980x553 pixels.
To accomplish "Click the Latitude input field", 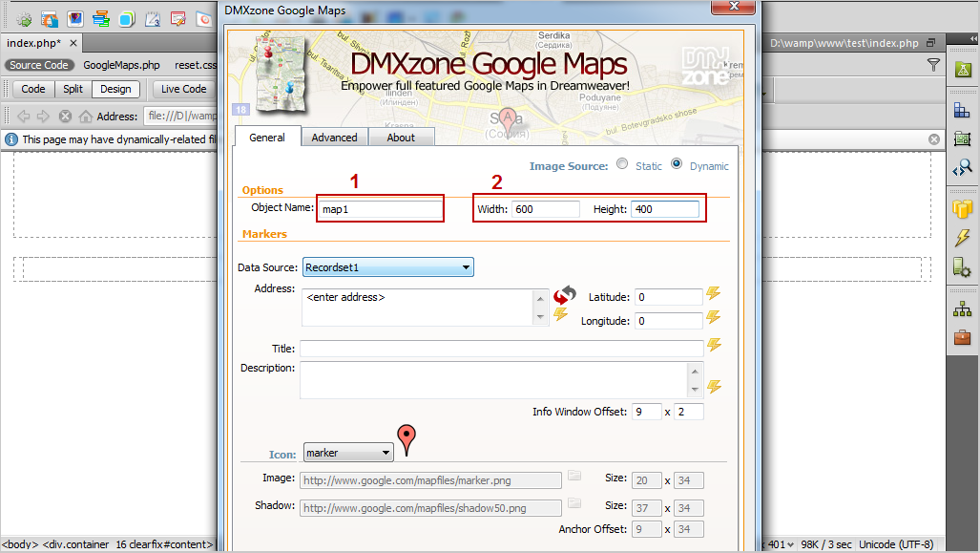I will click(x=668, y=297).
